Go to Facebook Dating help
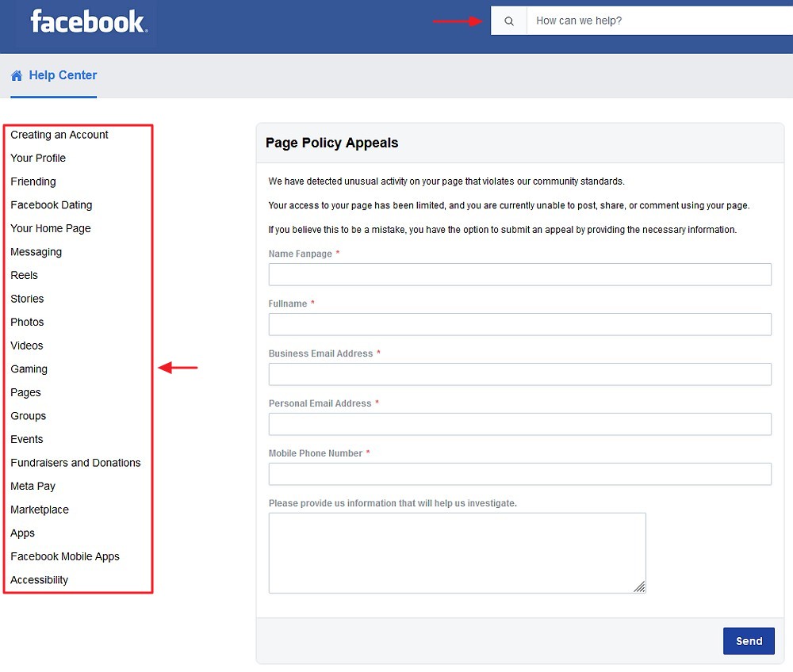The width and height of the screenshot is (793, 672). [x=51, y=205]
